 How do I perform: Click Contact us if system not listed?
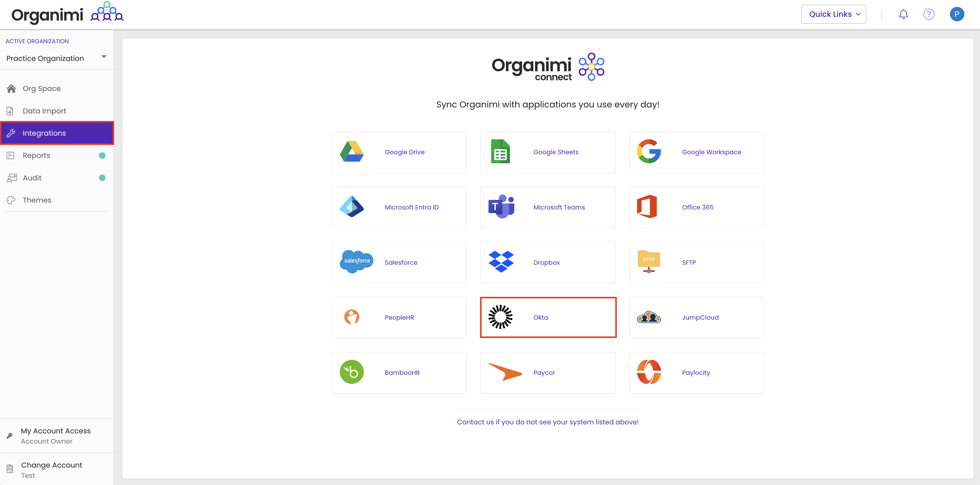pos(547,422)
